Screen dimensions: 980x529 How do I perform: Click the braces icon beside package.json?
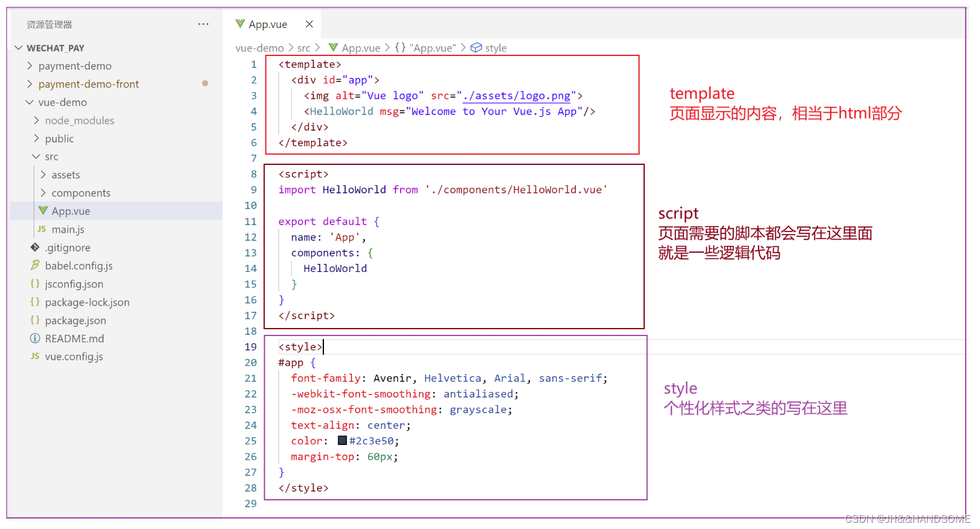point(35,320)
